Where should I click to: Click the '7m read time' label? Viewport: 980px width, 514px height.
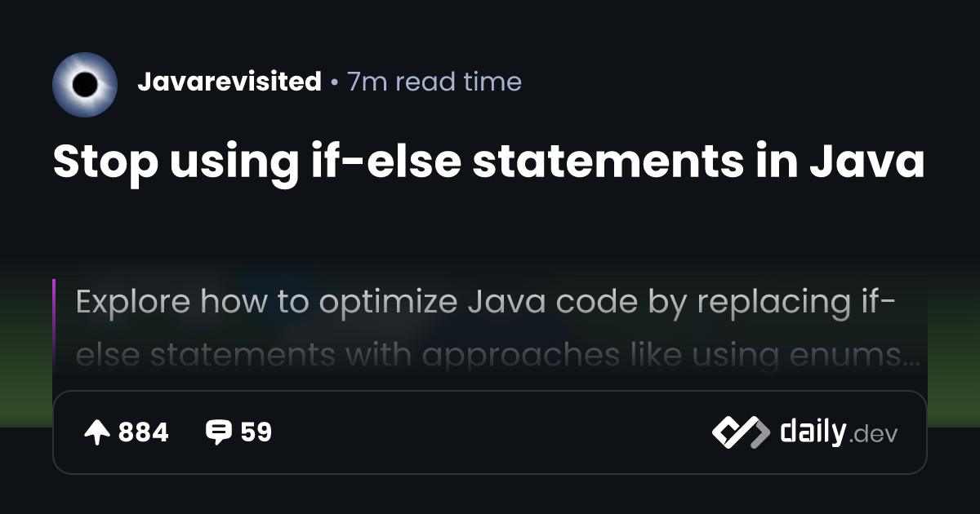coord(434,82)
